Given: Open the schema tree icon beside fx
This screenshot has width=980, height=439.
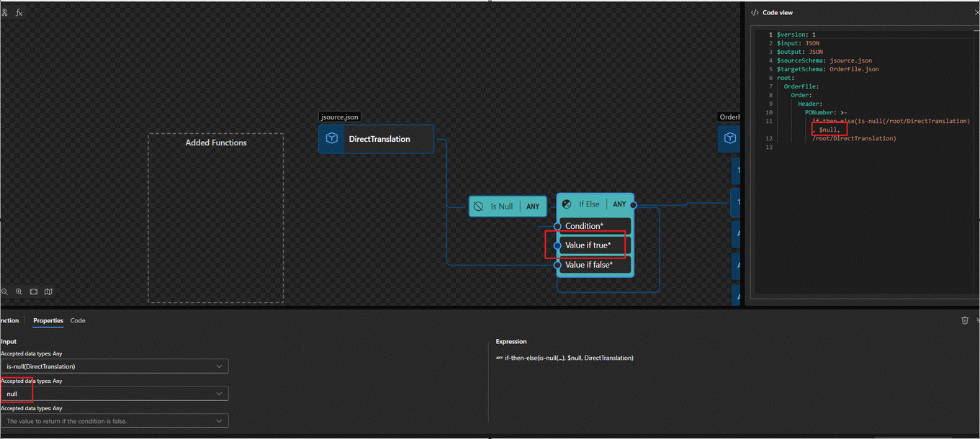Looking at the screenshot, I should (x=4, y=13).
